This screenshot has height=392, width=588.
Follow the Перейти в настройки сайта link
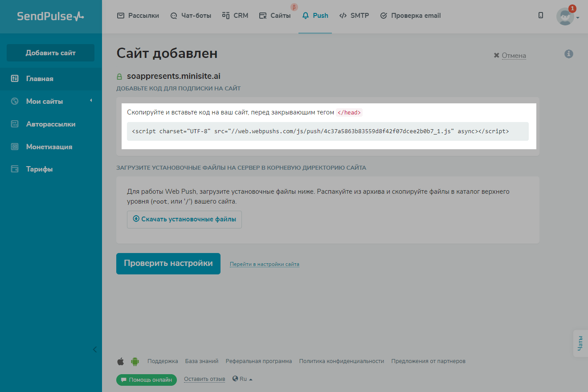[265, 264]
